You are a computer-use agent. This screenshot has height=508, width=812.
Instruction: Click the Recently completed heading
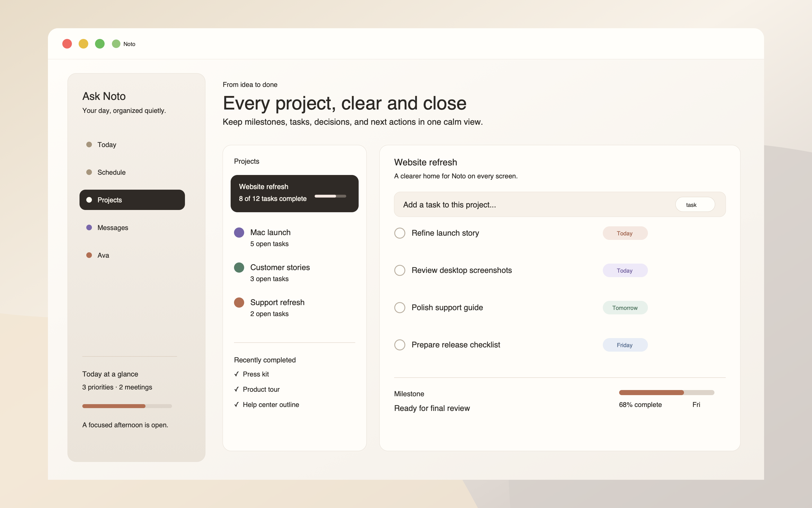coord(265,360)
